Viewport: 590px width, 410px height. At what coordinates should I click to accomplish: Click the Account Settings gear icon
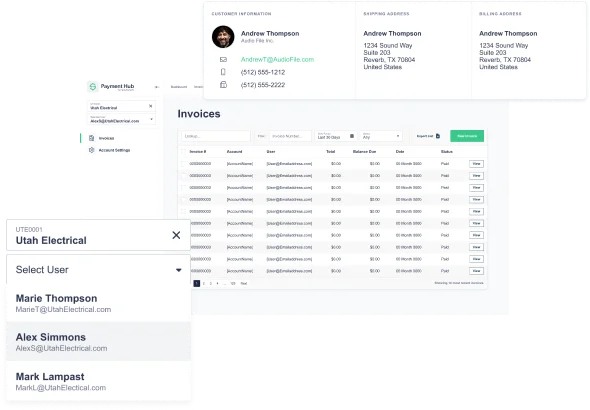click(91, 150)
